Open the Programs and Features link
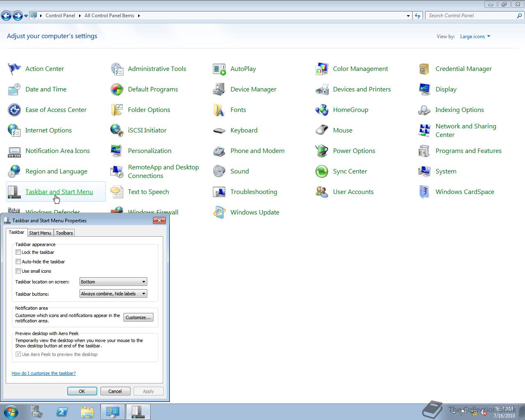 coord(468,151)
